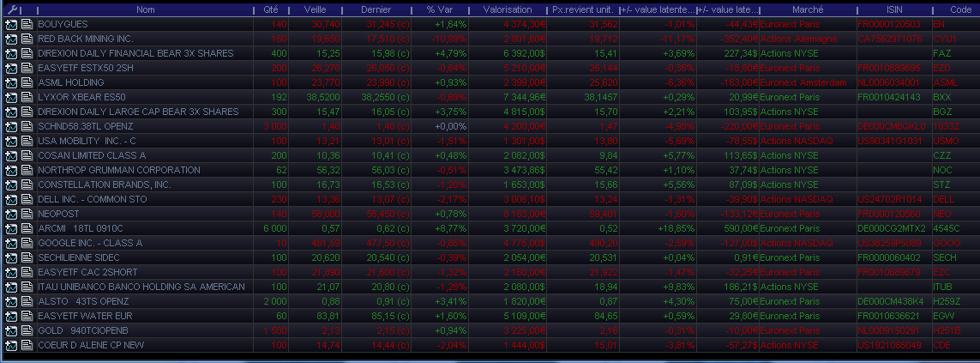The width and height of the screenshot is (980, 363).
Task: Click quantity 6 000 in ARCMI row
Action: pyautogui.click(x=275, y=228)
